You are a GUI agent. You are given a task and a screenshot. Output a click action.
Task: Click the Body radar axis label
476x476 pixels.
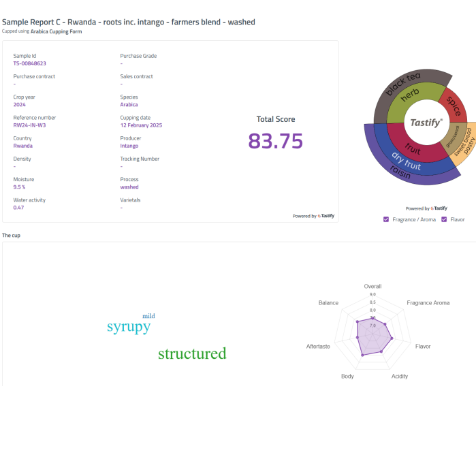coord(347,376)
